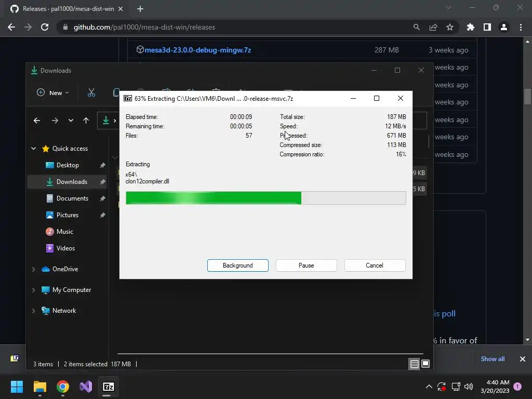The height and width of the screenshot is (399, 532).
Task: Click the zoom magnifier icon in address bar
Action: 416,27
